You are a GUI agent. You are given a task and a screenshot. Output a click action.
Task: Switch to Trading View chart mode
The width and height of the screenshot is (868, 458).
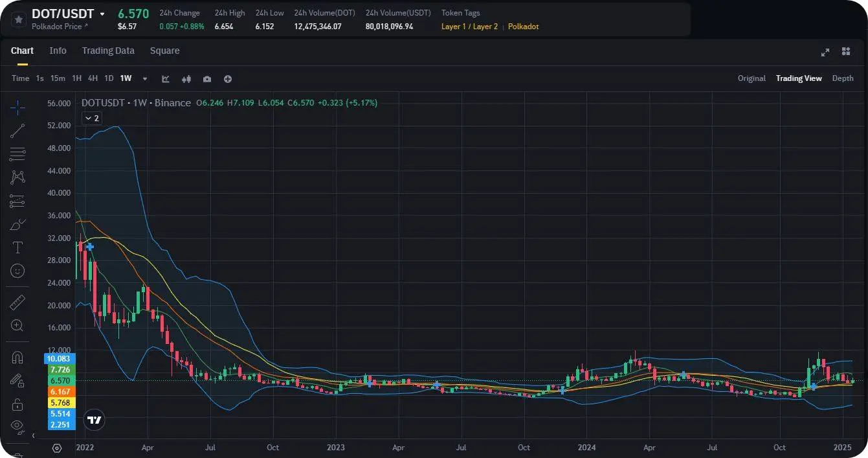coord(799,78)
